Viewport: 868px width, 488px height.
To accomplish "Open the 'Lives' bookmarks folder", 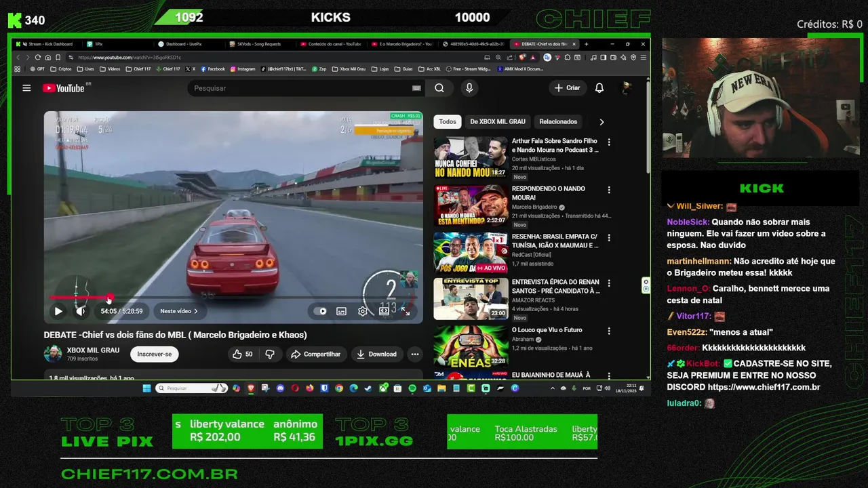I will pyautogui.click(x=85, y=68).
